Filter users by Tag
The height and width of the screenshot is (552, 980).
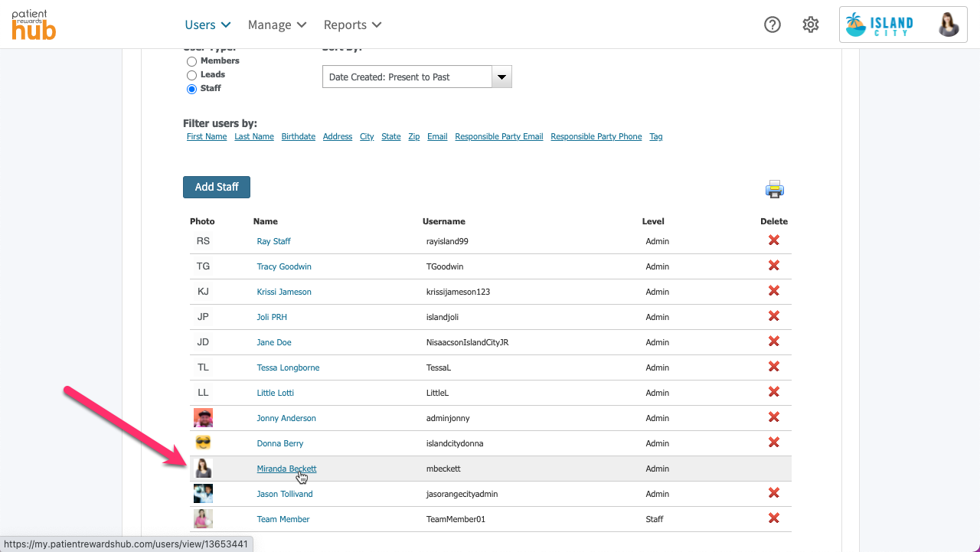coord(656,136)
